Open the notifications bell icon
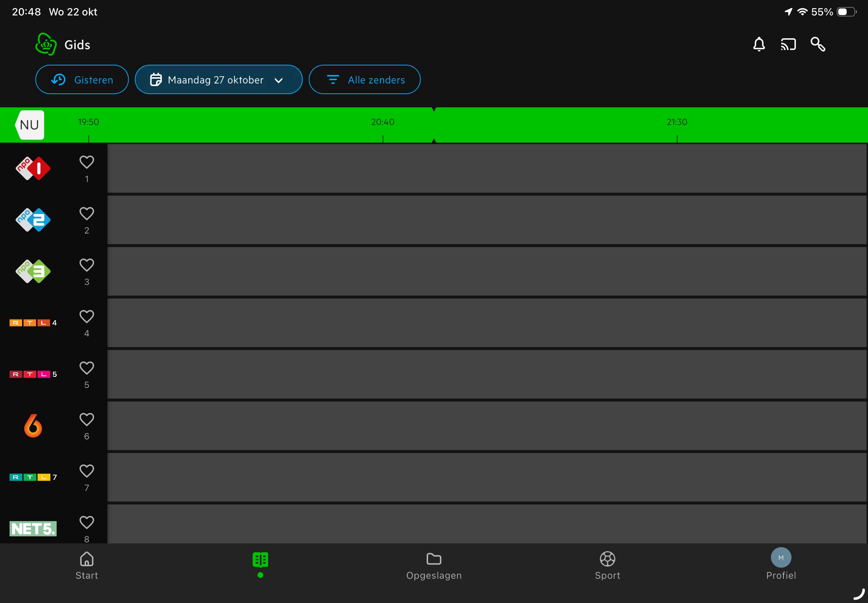The image size is (868, 603). [x=759, y=44]
